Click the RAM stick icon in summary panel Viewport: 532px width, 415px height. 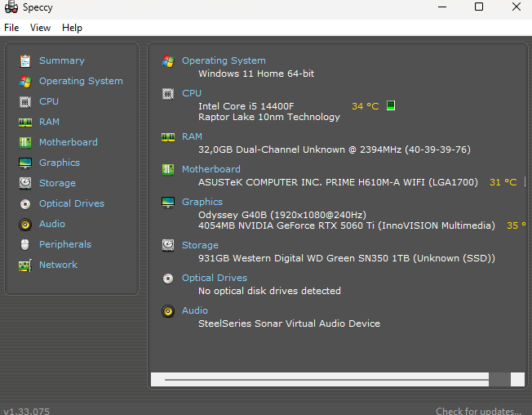(168, 137)
